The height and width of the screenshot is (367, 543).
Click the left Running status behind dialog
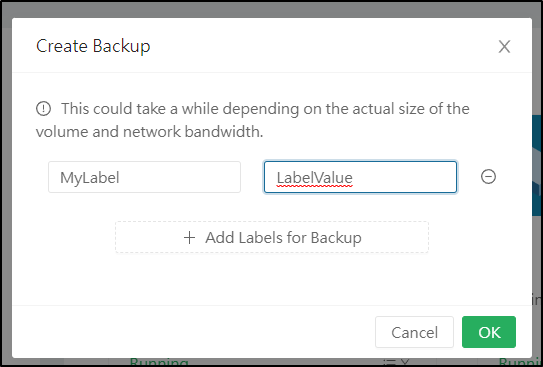[x=159, y=362]
